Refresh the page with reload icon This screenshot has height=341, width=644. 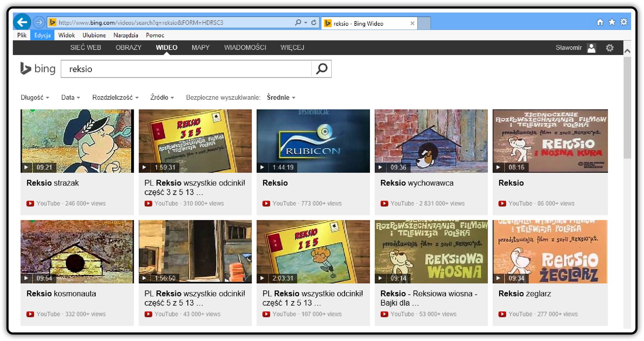[314, 22]
